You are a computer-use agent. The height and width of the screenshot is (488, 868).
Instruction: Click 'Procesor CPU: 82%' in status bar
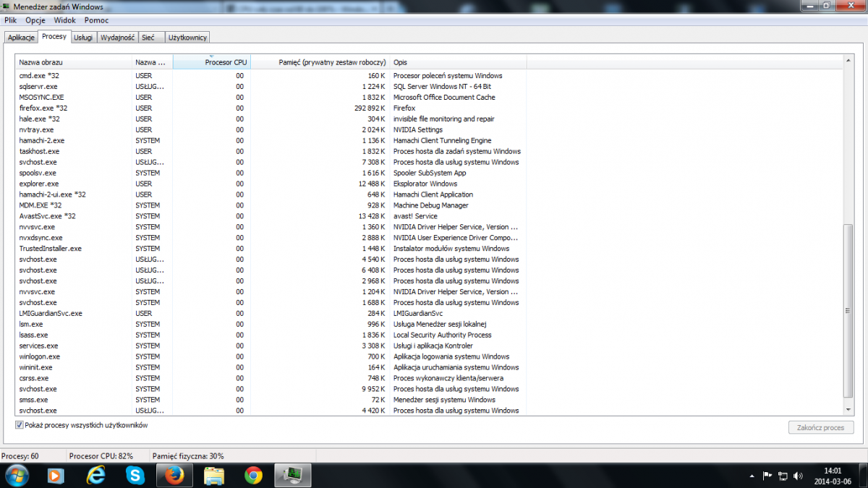coord(101,456)
